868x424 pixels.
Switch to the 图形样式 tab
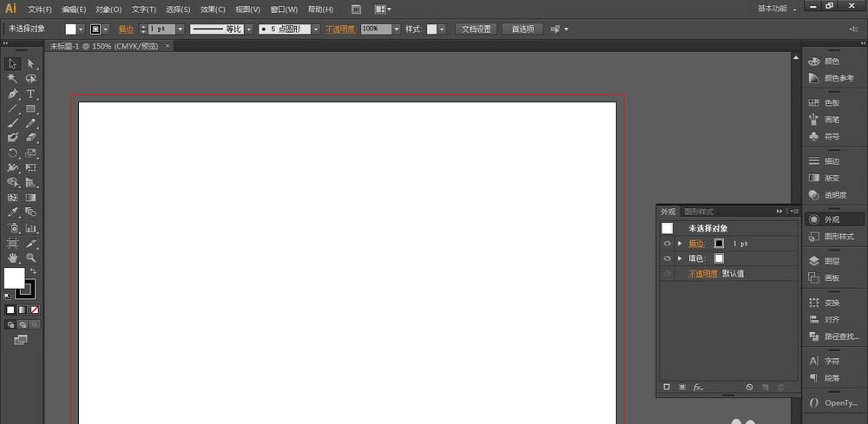tap(699, 212)
